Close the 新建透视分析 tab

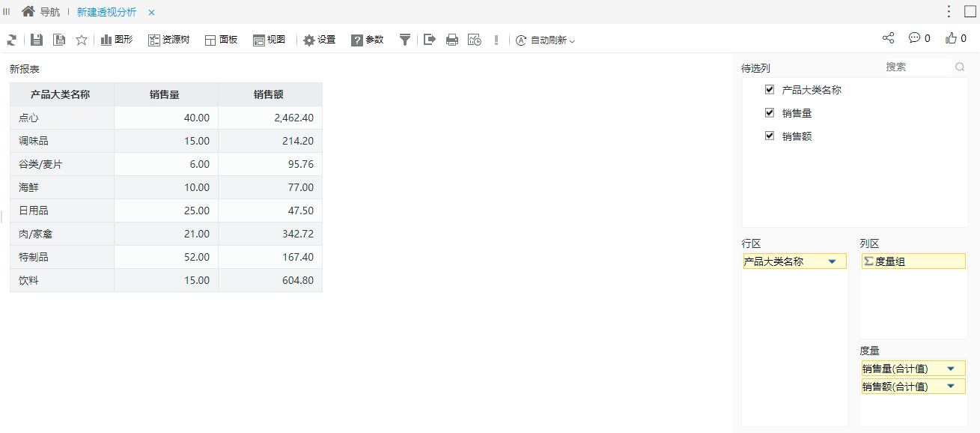pos(151,13)
